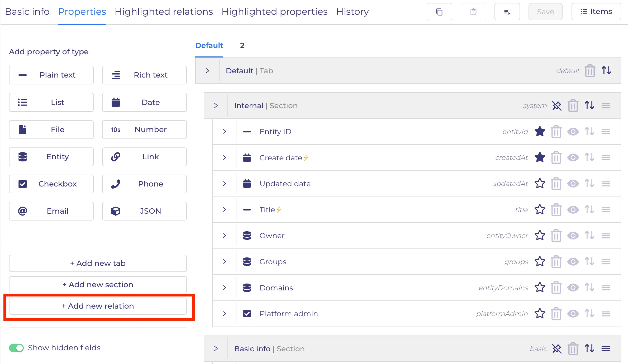Image resolution: width=628 pixels, height=364 pixels.
Task: Expand the Updated date property chevron
Action: tap(224, 184)
